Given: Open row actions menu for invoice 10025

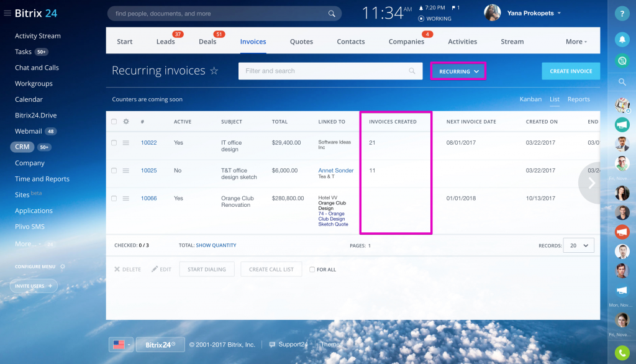Looking at the screenshot, I should 126,171.
